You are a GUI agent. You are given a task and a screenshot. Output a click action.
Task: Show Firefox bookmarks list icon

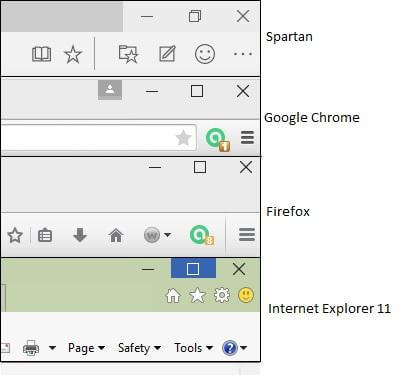pyautogui.click(x=45, y=235)
